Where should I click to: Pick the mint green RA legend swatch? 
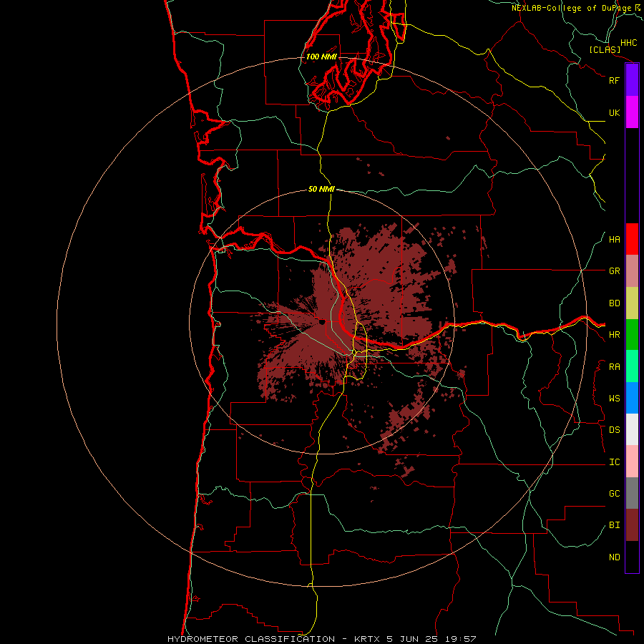[632, 366]
